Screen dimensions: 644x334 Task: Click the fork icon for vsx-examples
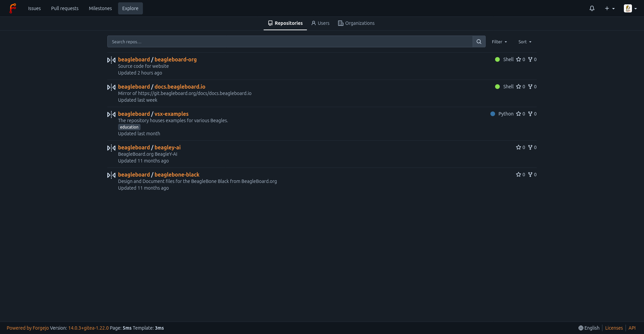click(530, 114)
